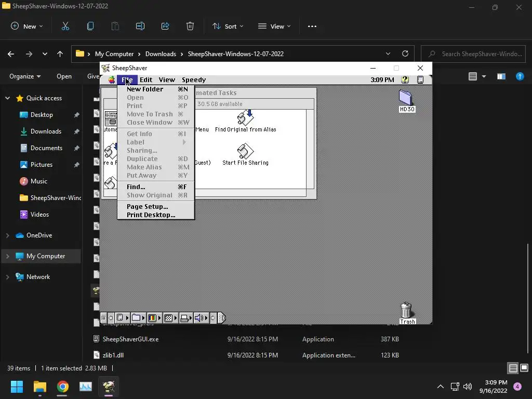Open monitor resolution control strip module
Image resolution: width=532 pixels, height=399 pixels.
[x=170, y=318]
